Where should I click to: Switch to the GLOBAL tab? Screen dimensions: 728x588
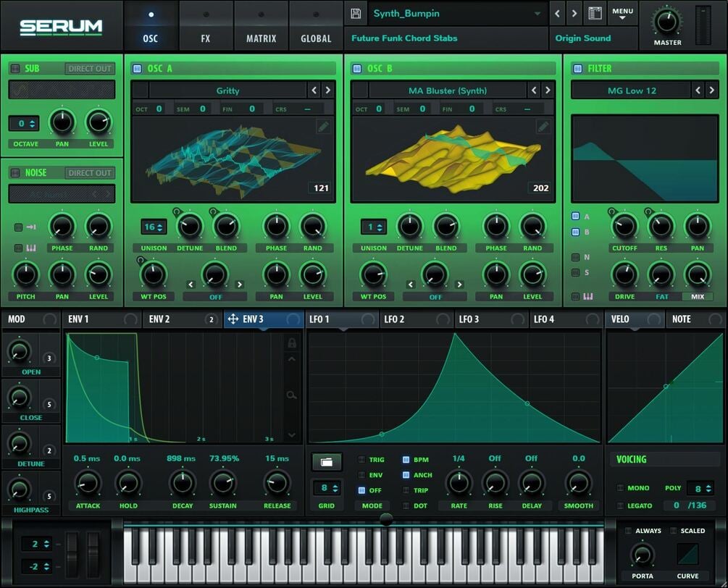tap(316, 28)
